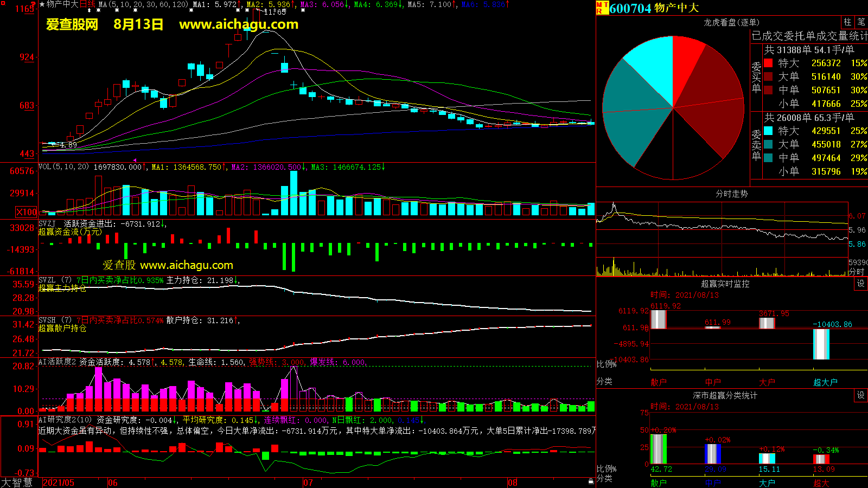This screenshot has height=488, width=868.
Task: Open 设 settings for 深市超赢分类统计 panel
Action: [x=860, y=395]
